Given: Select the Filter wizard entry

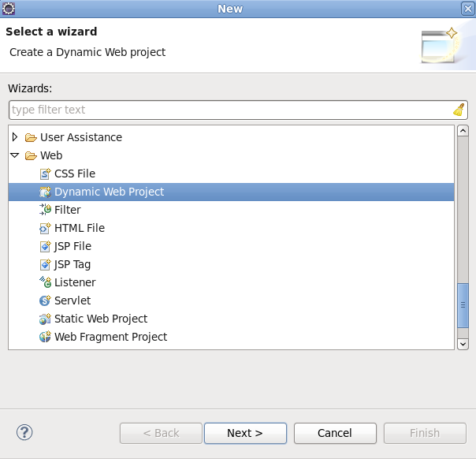Looking at the screenshot, I should click(x=68, y=210).
